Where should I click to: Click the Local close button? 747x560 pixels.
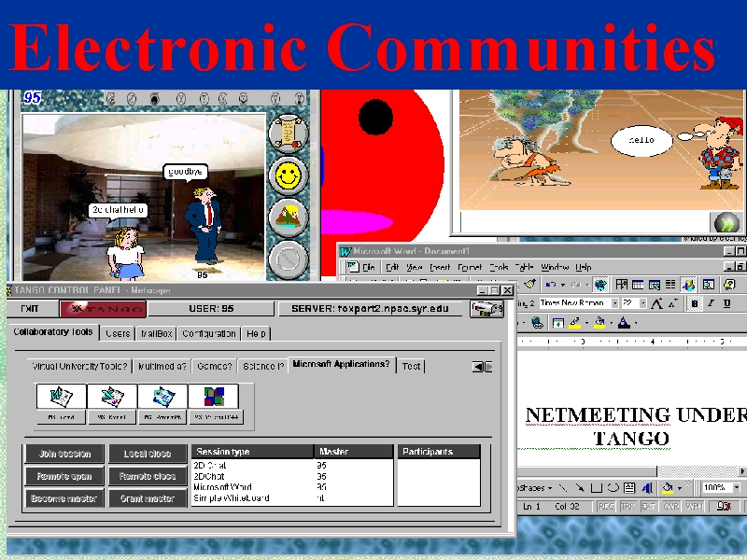pos(148,454)
